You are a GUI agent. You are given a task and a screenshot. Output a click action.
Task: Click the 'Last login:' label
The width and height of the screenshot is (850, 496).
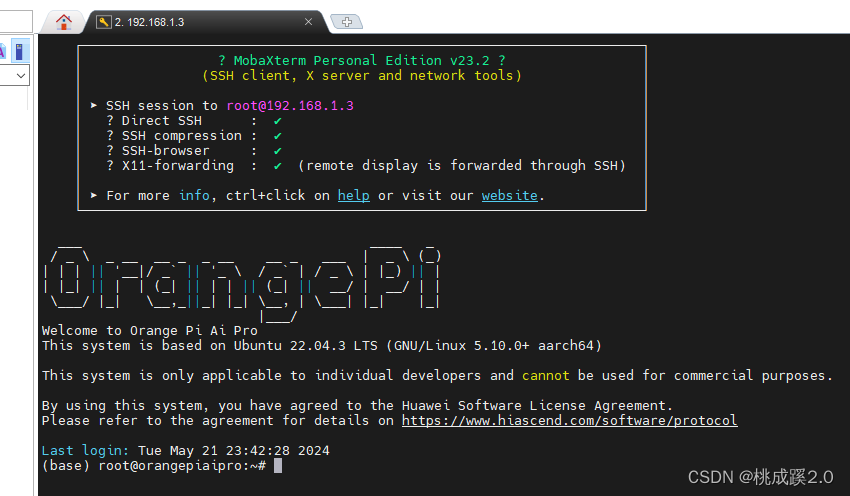(85, 450)
